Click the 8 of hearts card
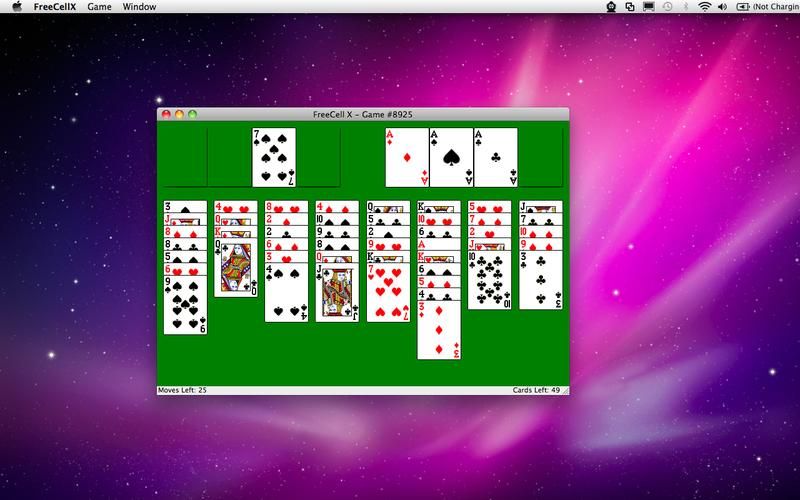800x500 pixels. 287,207
